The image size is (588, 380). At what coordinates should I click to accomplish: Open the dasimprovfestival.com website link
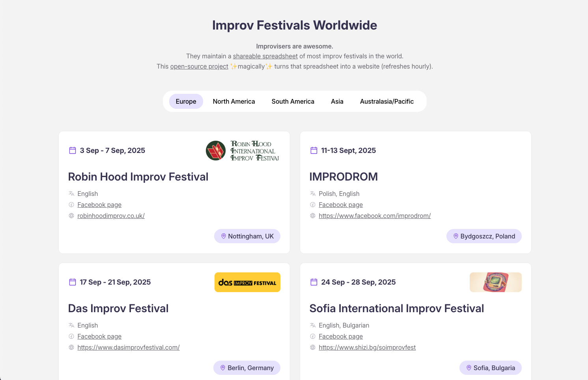point(129,347)
